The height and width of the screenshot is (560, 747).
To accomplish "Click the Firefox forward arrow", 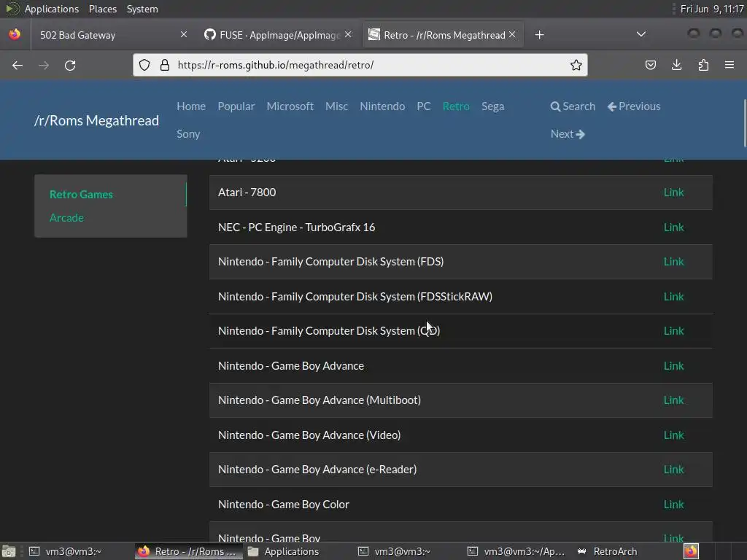I will 44,65.
